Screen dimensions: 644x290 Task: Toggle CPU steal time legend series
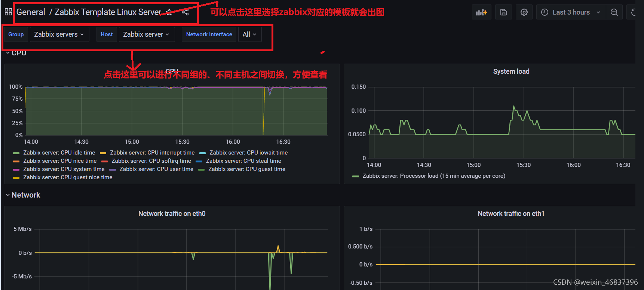point(243,161)
